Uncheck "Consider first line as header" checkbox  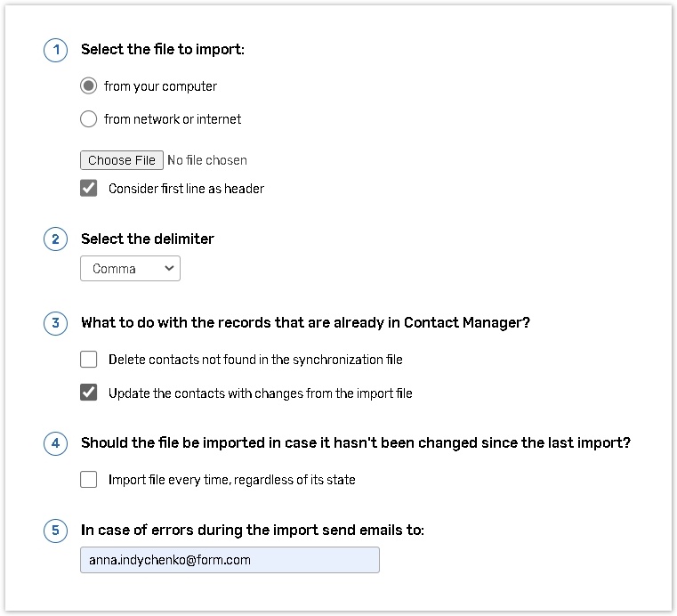(89, 189)
